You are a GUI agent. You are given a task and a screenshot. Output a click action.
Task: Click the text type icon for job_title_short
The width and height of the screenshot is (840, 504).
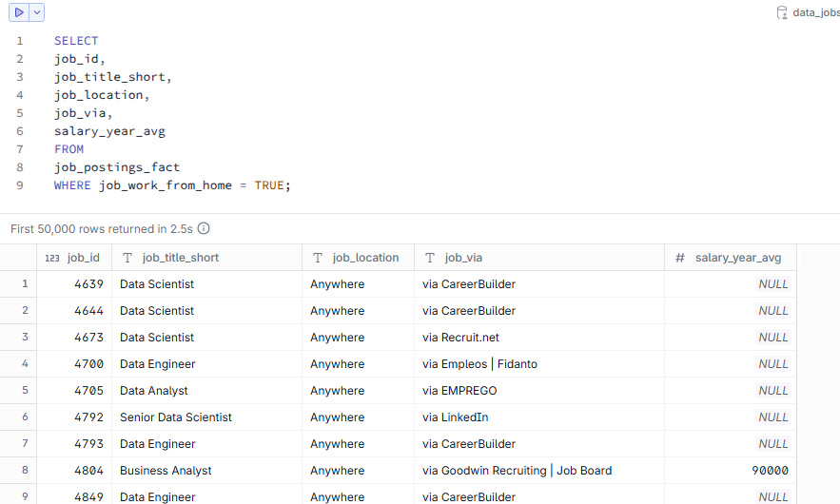(x=127, y=258)
